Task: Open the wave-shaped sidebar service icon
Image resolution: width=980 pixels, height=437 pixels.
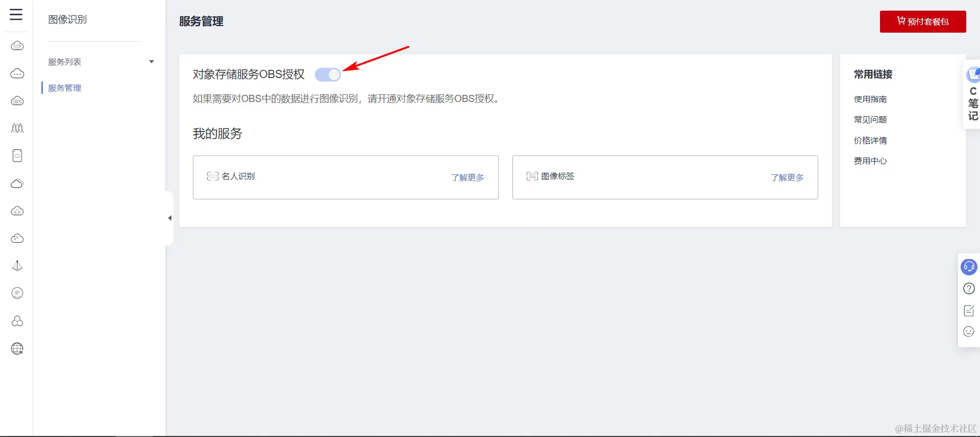Action: click(17, 128)
